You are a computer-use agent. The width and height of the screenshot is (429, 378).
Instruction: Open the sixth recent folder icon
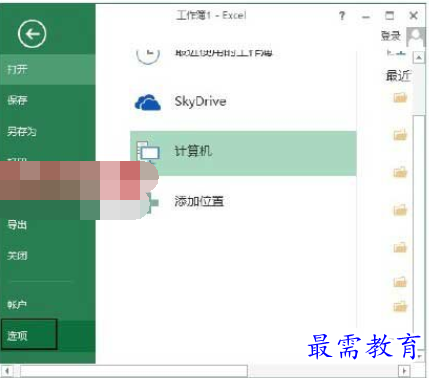[400, 282]
